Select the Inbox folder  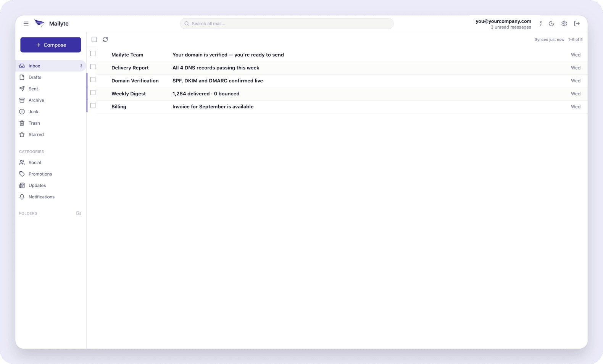(51, 66)
